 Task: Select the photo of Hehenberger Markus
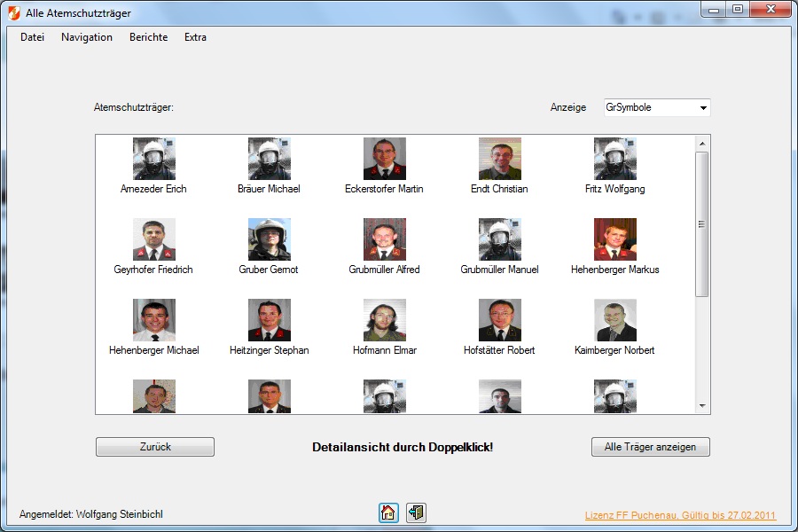tap(615, 239)
